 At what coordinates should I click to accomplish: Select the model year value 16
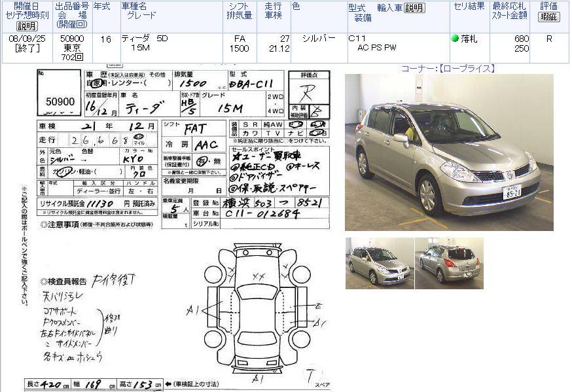click(x=106, y=39)
